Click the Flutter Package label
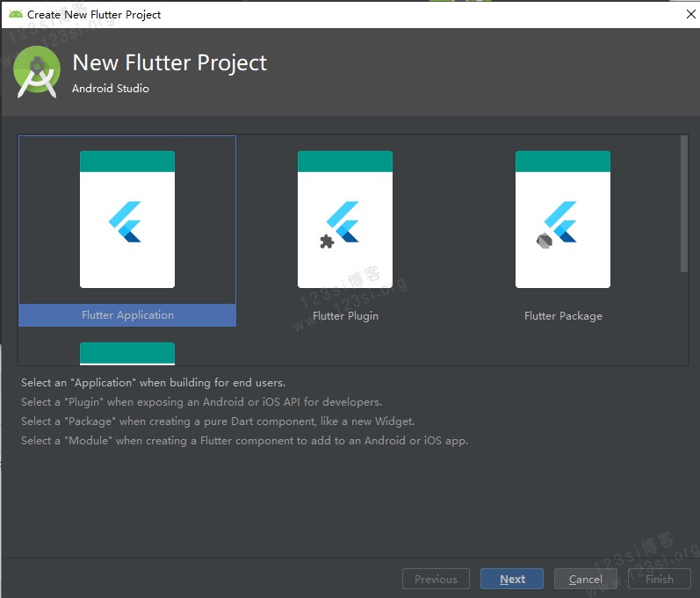Screen dimensions: 700x598 coord(563,316)
